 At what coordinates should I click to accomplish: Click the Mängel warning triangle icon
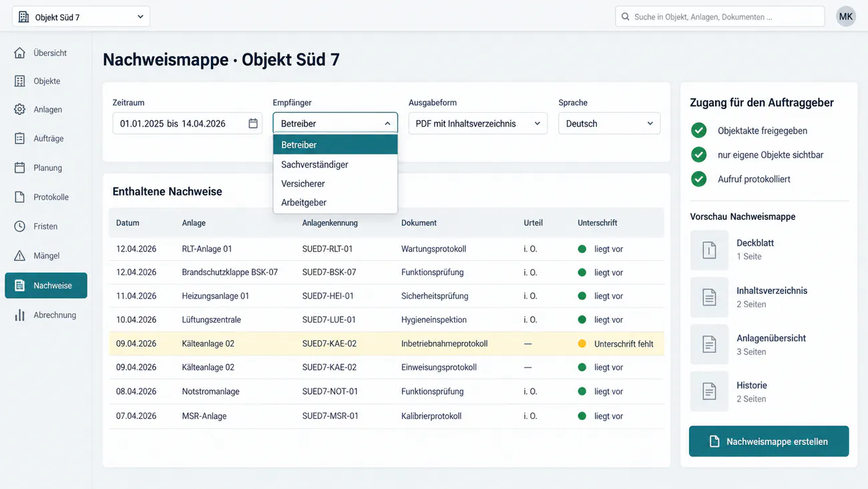click(20, 256)
